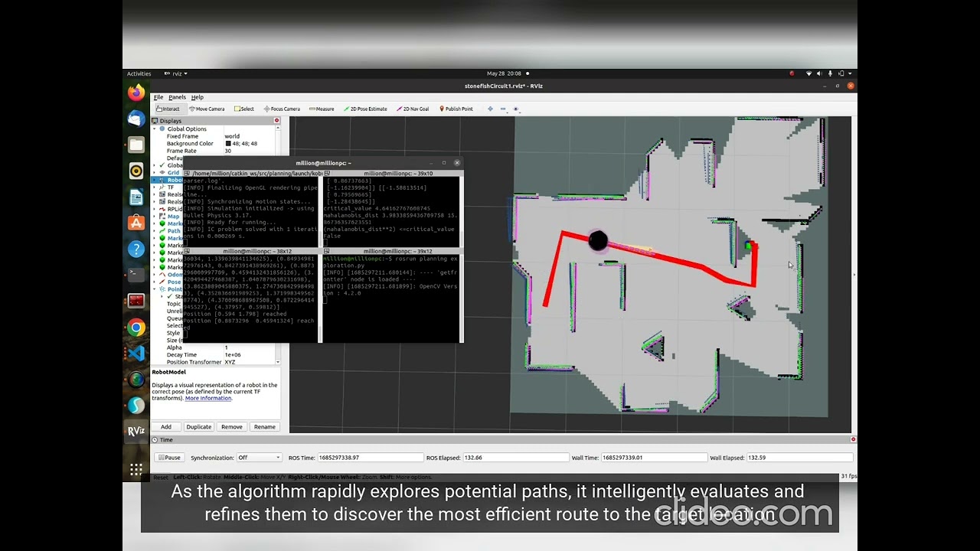980x551 pixels.
Task: Launch Firefox from the Ubuntu dock
Action: (136, 93)
